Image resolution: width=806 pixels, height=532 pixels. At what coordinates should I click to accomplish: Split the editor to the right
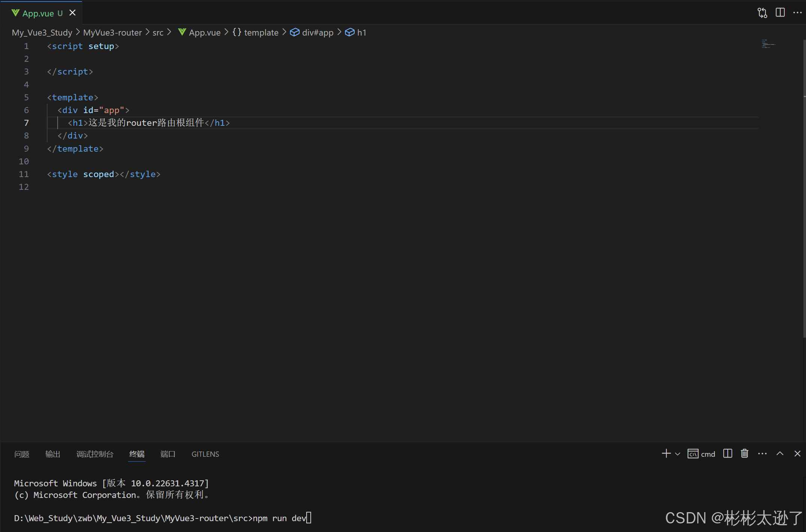(x=780, y=13)
